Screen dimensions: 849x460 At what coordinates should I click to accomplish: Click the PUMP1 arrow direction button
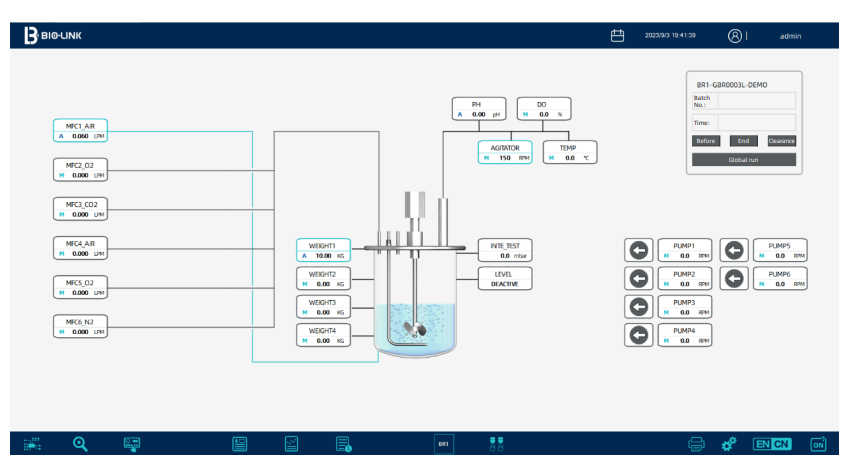click(x=636, y=249)
